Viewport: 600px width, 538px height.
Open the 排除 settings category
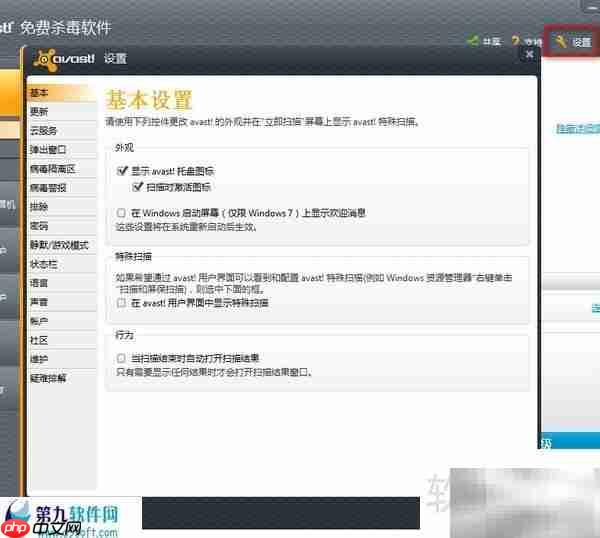click(62, 207)
